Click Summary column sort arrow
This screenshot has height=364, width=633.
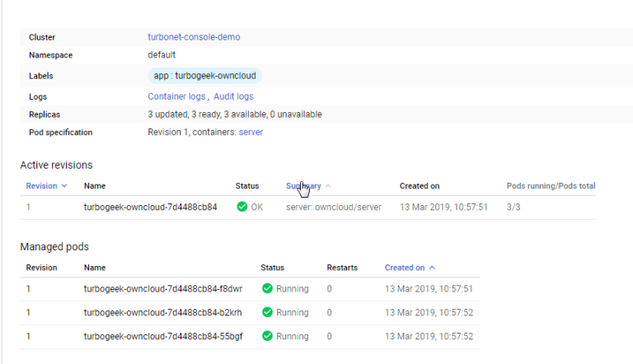(x=328, y=185)
